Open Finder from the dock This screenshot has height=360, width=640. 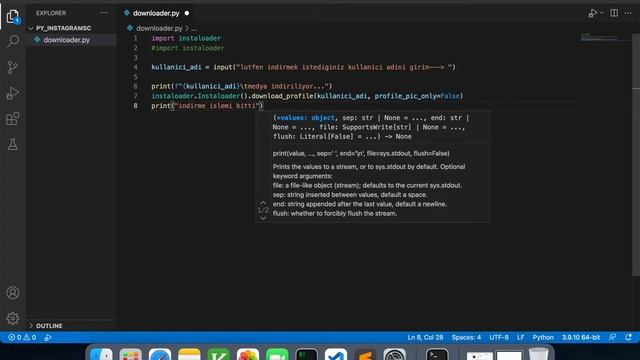[101, 354]
